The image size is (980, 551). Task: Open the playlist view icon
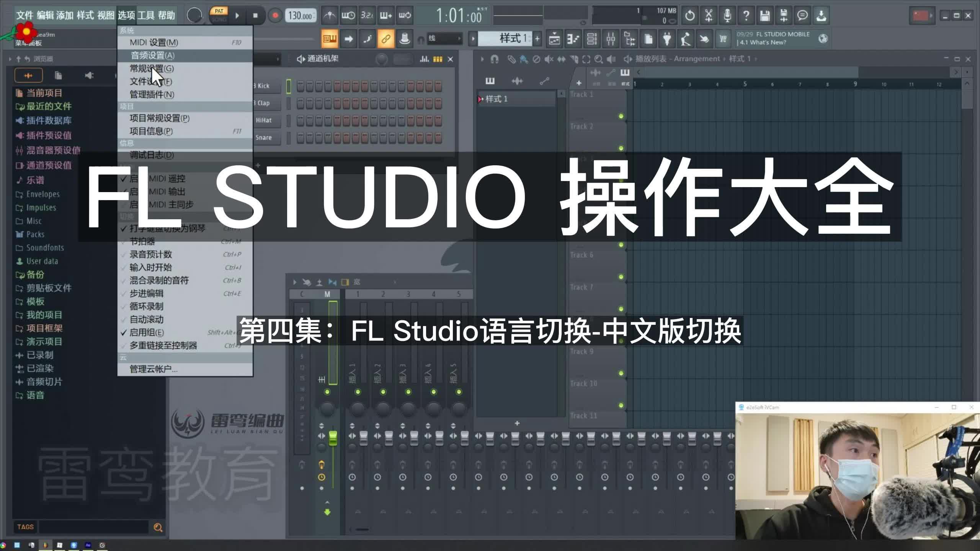click(554, 39)
